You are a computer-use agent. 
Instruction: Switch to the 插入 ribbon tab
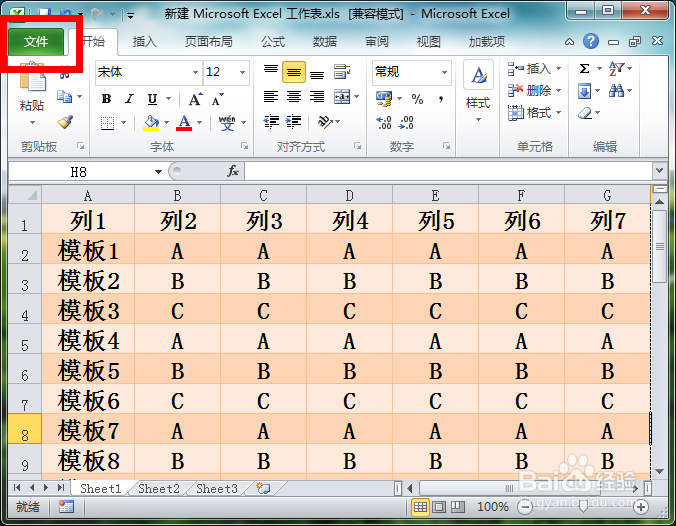[x=144, y=42]
